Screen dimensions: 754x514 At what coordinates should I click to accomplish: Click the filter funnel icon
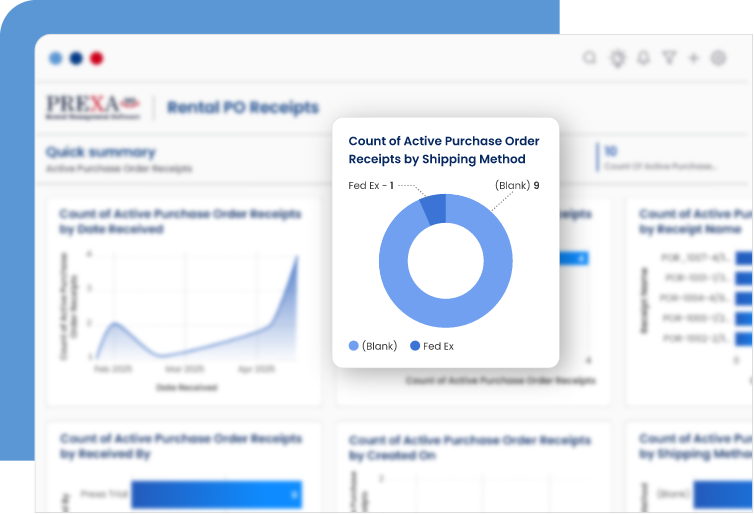click(x=669, y=59)
